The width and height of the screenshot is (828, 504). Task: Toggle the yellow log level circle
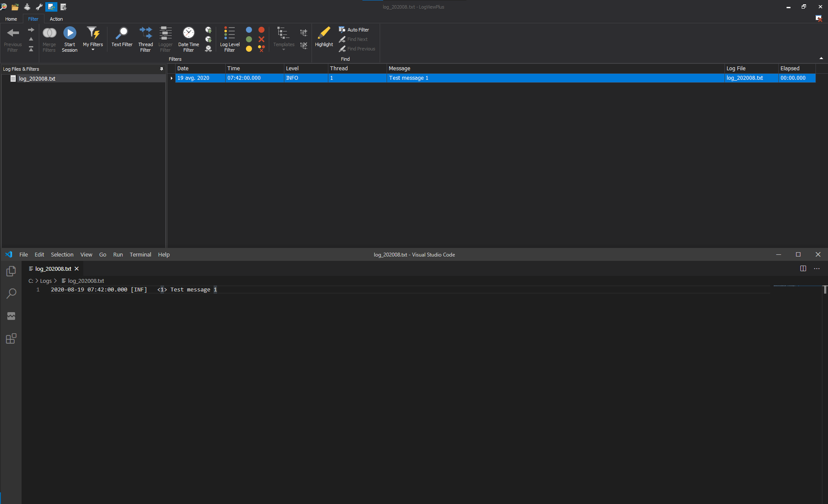249,49
